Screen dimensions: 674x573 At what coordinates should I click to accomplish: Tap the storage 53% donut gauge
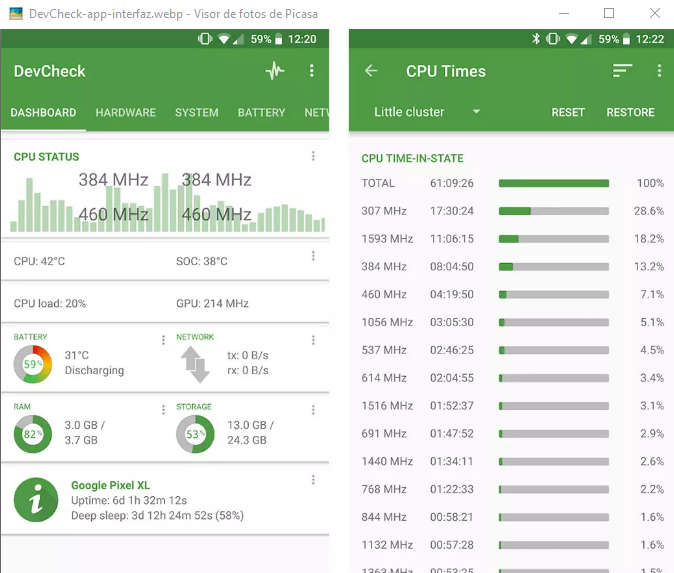(195, 434)
